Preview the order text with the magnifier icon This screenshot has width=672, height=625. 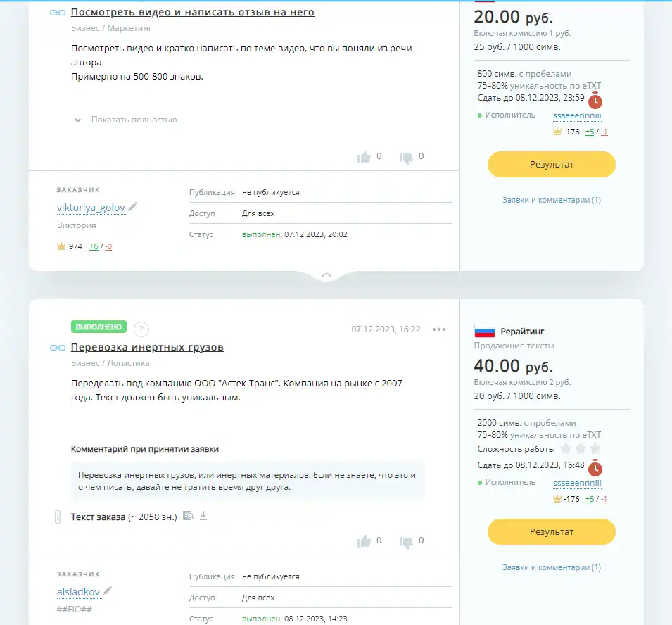click(189, 516)
